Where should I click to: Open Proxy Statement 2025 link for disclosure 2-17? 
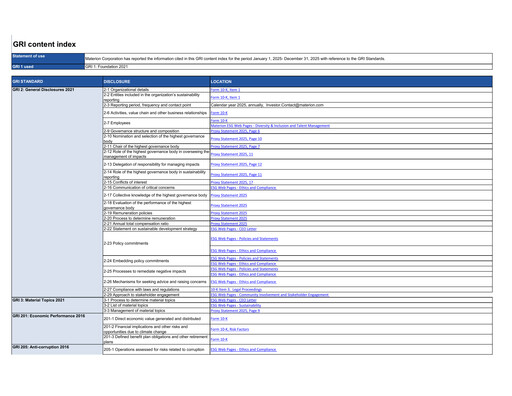[x=229, y=195]
